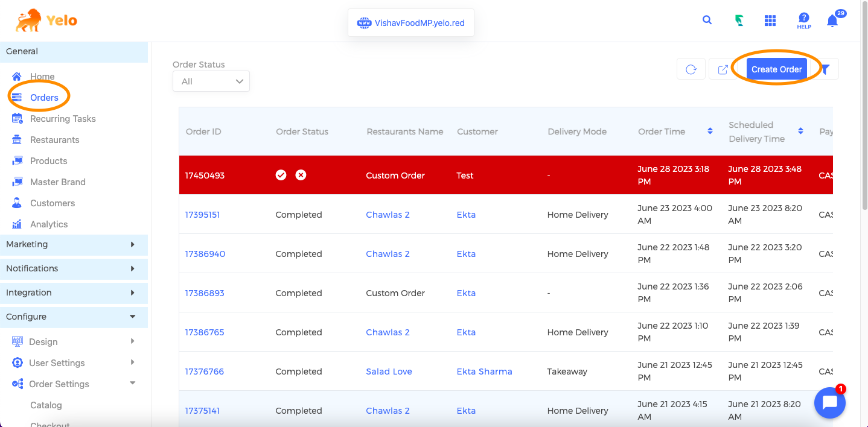Click the reject X icon on order 17450493
Viewport: 868px width, 427px height.
301,175
